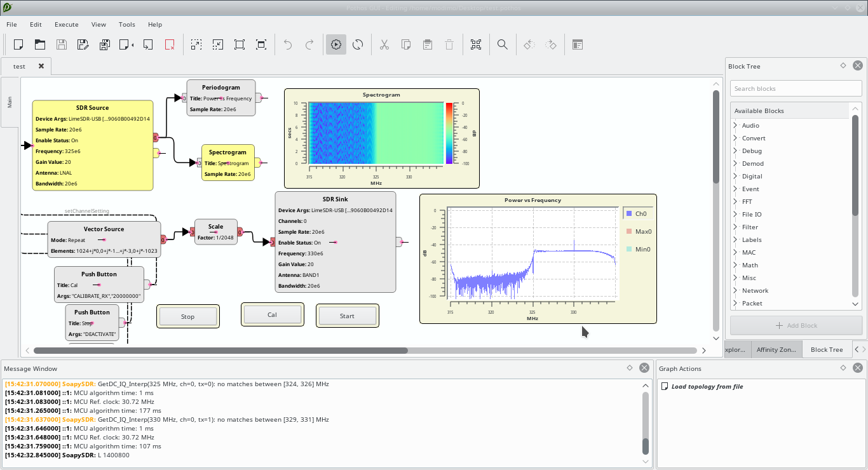This screenshot has width=868, height=470.
Task: Expand the Convert block category
Action: (735, 138)
